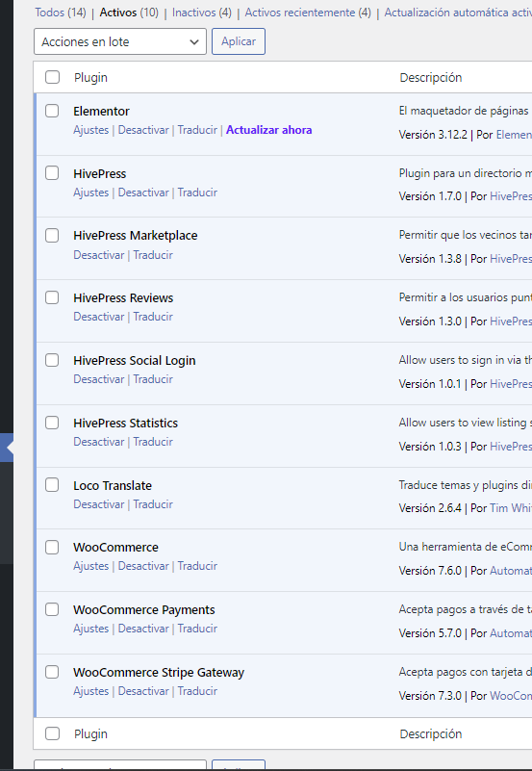Image resolution: width=532 pixels, height=771 pixels.
Task: Show the Todos plugin list
Action: click(x=60, y=13)
